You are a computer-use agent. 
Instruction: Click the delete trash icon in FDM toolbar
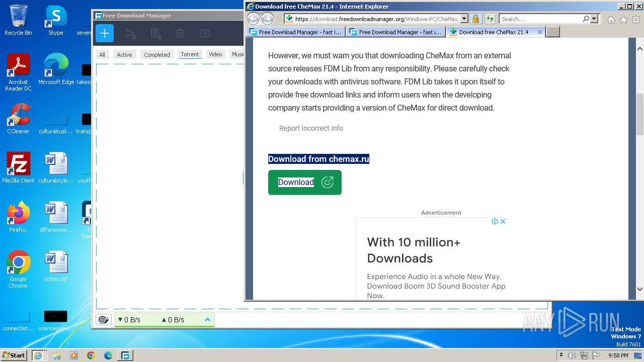coord(180,34)
